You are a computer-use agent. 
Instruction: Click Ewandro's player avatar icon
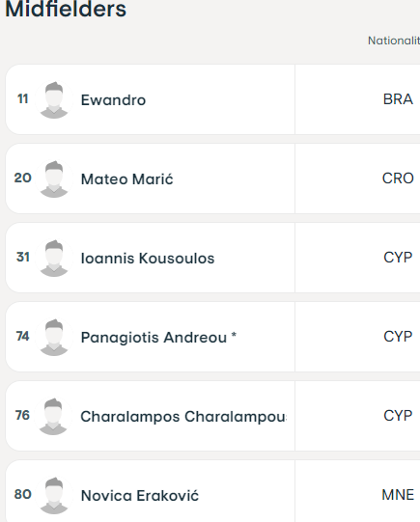click(54, 99)
